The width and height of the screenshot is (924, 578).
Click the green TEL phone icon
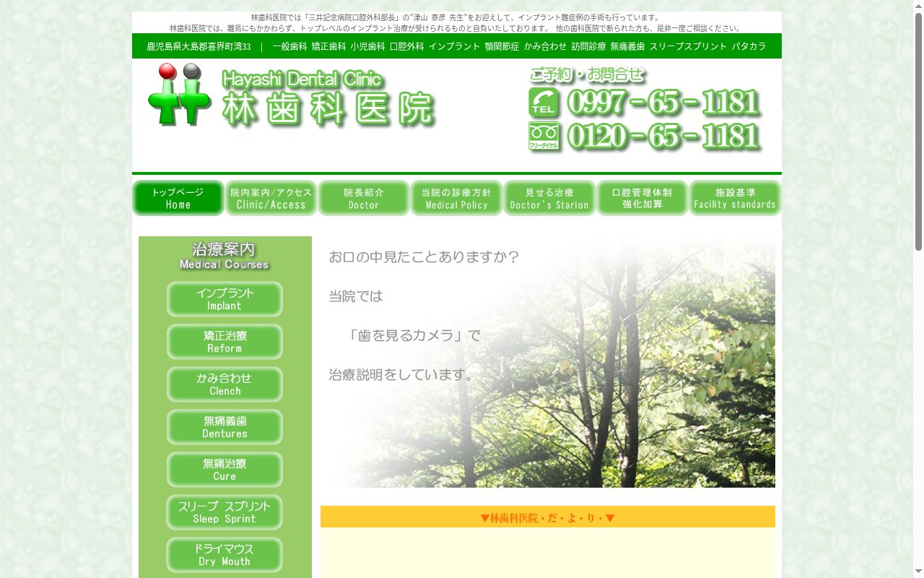[544, 103]
